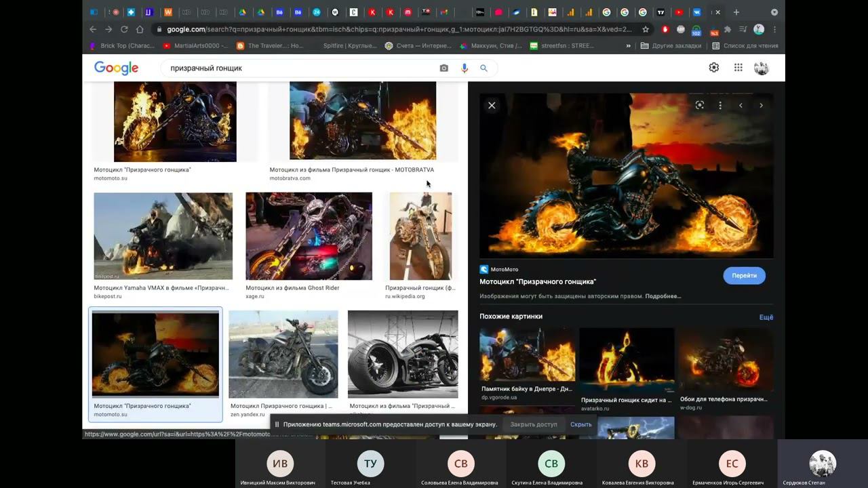
Task: Select participant Тестовая Учебка avatar
Action: (x=370, y=464)
